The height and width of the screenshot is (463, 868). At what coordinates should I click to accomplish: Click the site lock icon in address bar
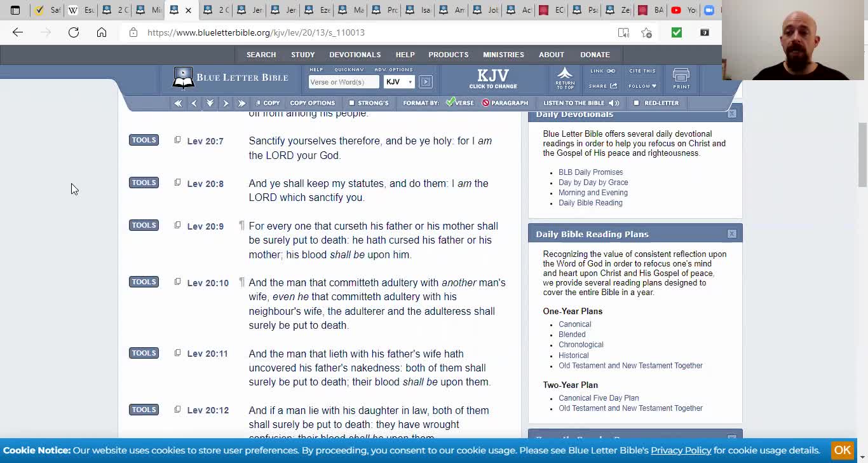coord(133,32)
